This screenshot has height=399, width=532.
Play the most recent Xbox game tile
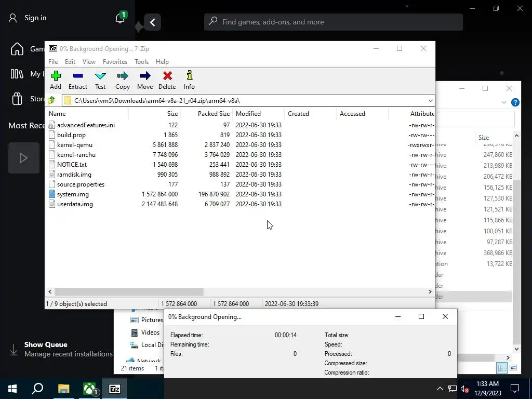24,158
